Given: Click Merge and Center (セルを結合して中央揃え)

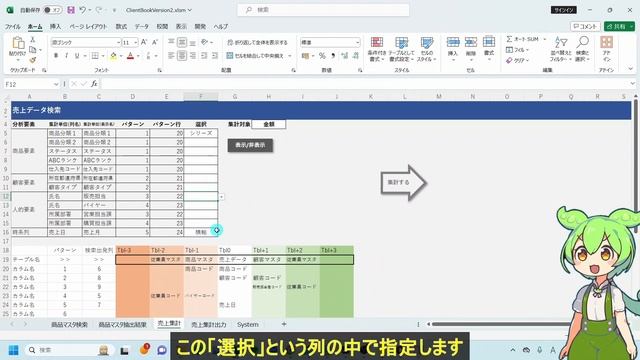Looking at the screenshot, I should (x=255, y=56).
